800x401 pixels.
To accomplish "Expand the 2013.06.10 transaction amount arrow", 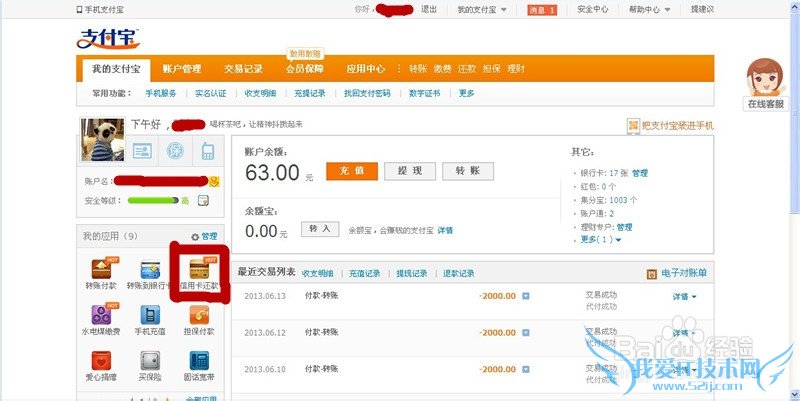I will point(526,369).
